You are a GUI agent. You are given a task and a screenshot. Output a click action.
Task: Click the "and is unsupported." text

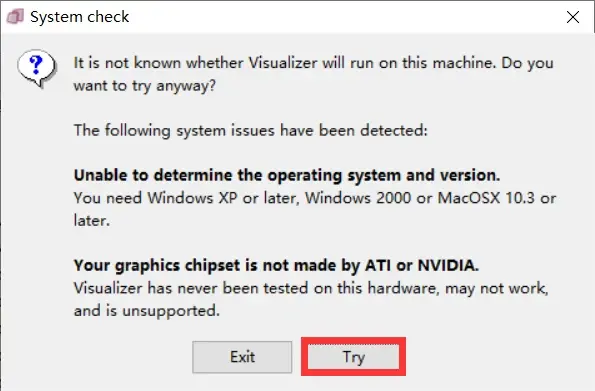147,311
